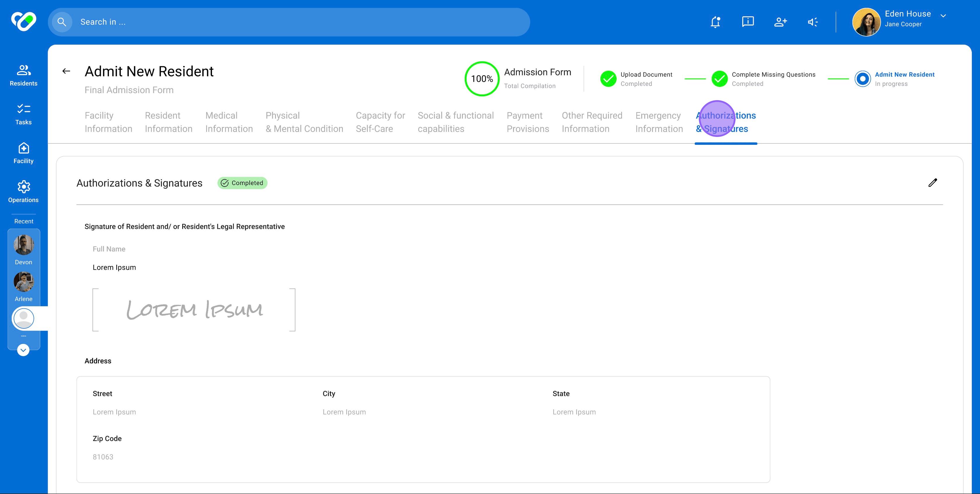Click the State value field
Screen dimensions: 980x494
pos(574,412)
